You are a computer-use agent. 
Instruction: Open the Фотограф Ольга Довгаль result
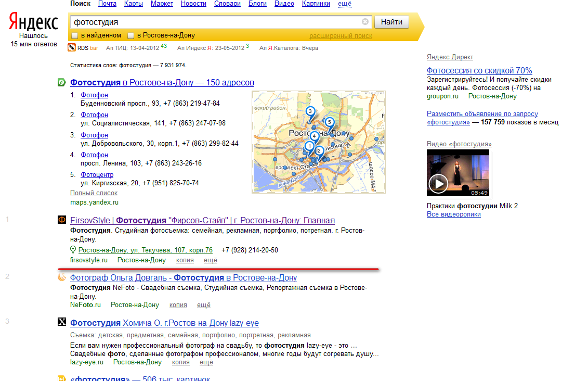click(184, 278)
